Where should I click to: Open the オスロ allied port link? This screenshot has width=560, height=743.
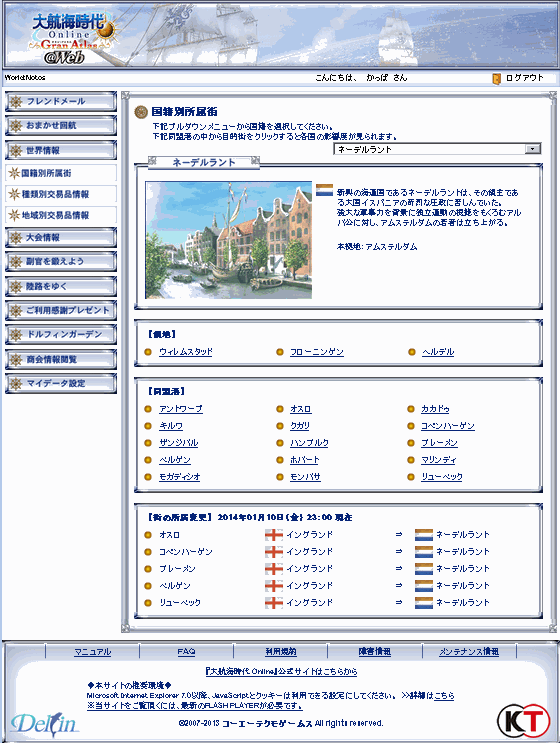300,408
